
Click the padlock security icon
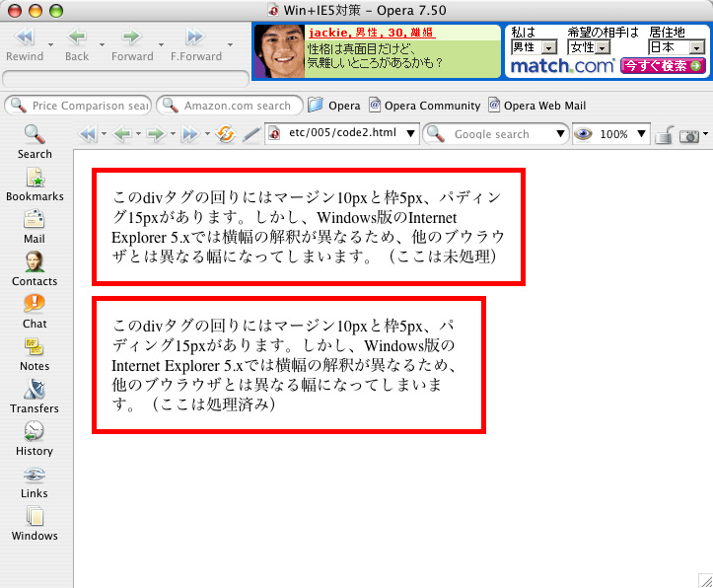pos(664,134)
